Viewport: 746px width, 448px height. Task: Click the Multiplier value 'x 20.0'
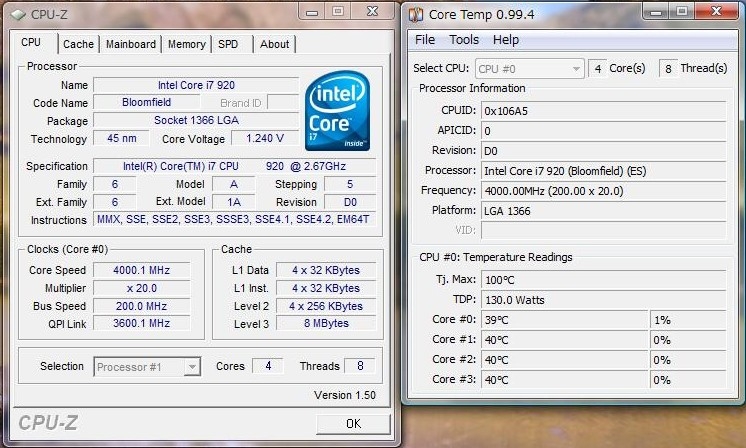tap(142, 288)
